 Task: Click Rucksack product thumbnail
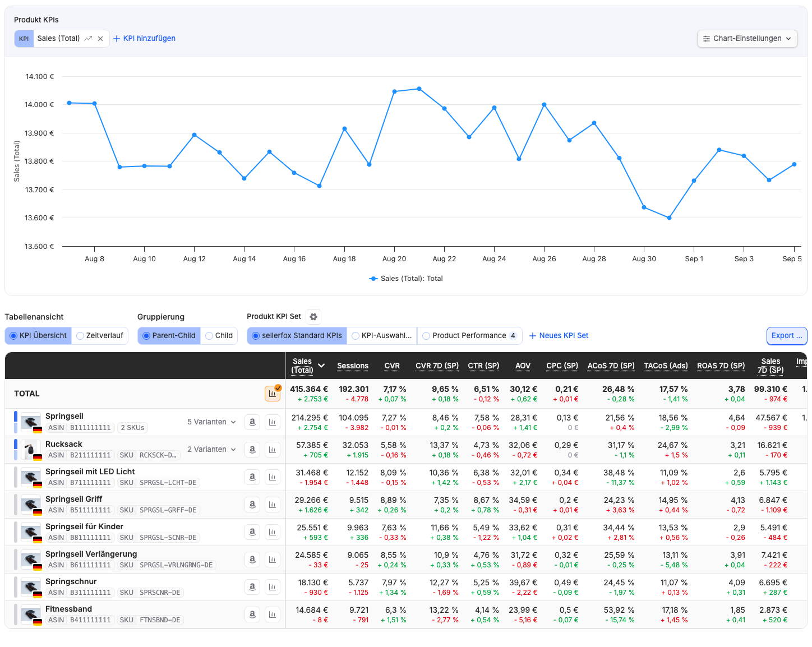[x=31, y=450]
